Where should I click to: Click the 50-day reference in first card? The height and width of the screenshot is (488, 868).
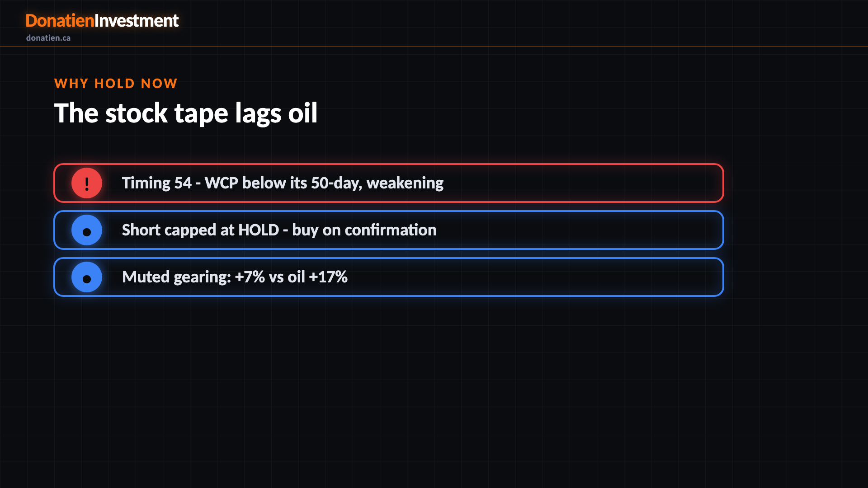tap(335, 183)
